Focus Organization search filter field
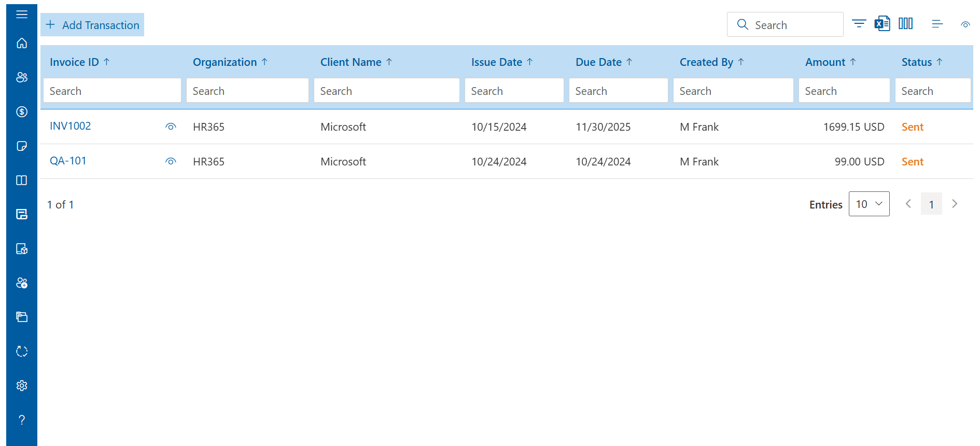 click(248, 91)
